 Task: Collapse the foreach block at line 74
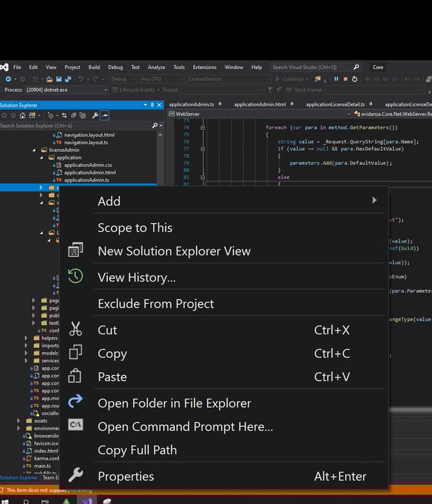point(202,128)
